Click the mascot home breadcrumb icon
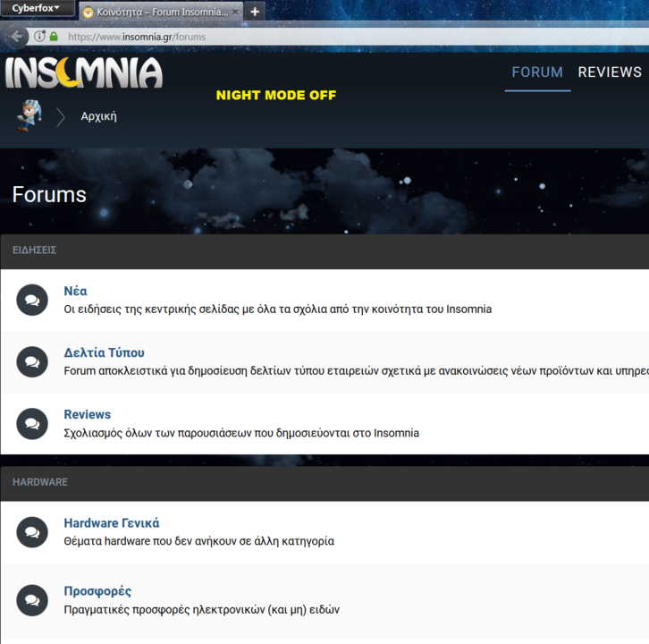 [x=29, y=115]
